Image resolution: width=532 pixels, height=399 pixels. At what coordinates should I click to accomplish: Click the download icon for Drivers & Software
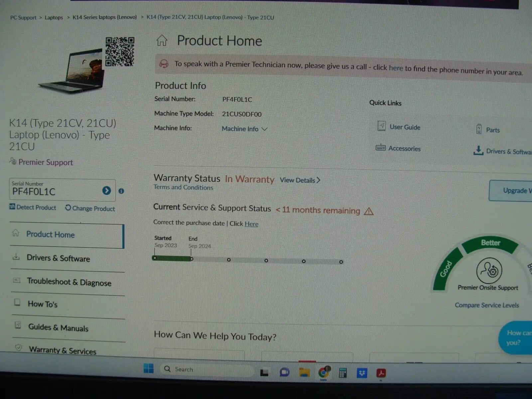click(x=478, y=151)
